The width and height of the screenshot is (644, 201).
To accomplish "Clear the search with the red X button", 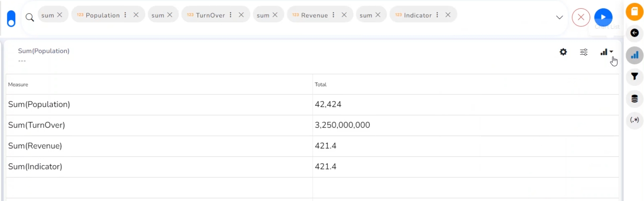I will [x=581, y=18].
